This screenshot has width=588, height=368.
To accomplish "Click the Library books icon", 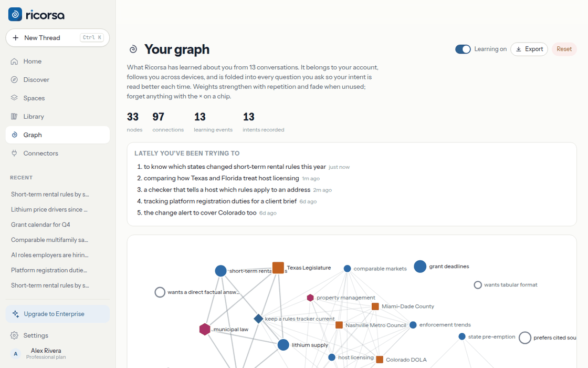I will 14,116.
